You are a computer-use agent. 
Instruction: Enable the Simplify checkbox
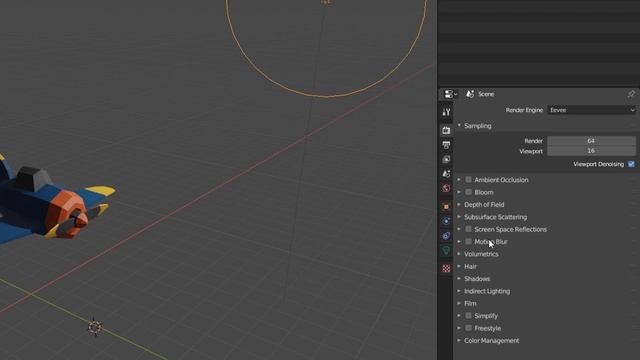coord(469,316)
